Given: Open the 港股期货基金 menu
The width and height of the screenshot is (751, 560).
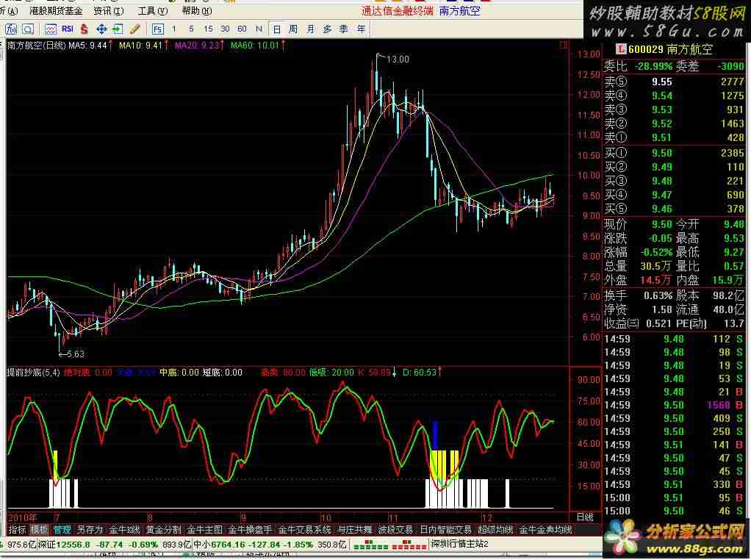Looking at the screenshot, I should 56,10.
